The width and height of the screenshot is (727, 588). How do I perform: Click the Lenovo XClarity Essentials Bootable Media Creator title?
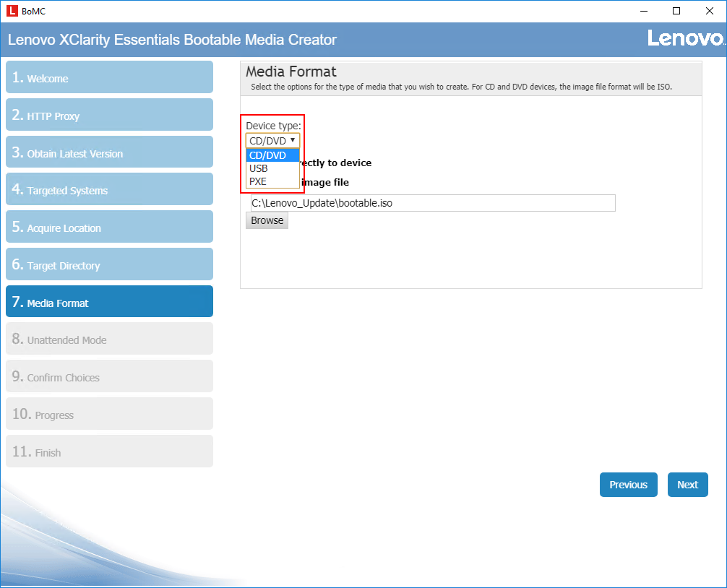pyautogui.click(x=172, y=40)
